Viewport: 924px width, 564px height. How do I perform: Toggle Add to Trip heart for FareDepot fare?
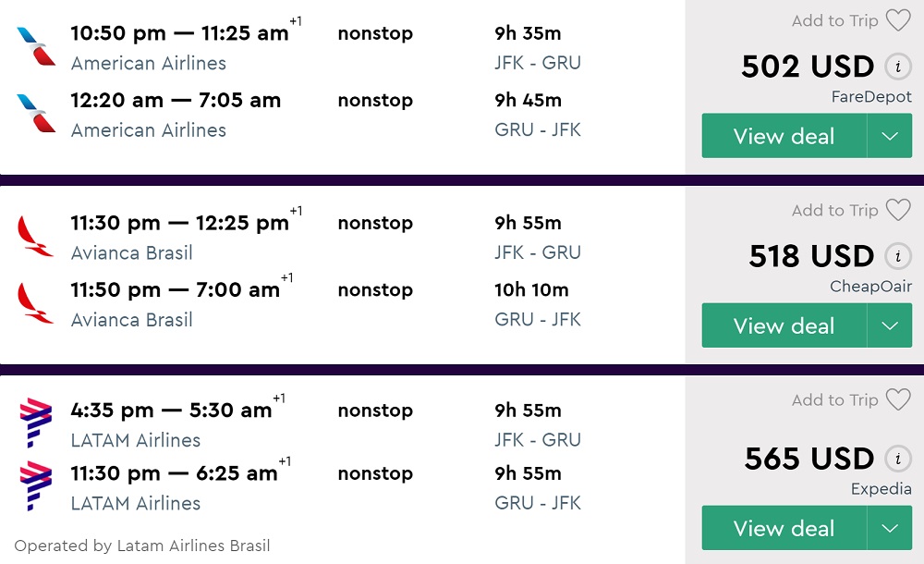pyautogui.click(x=898, y=20)
